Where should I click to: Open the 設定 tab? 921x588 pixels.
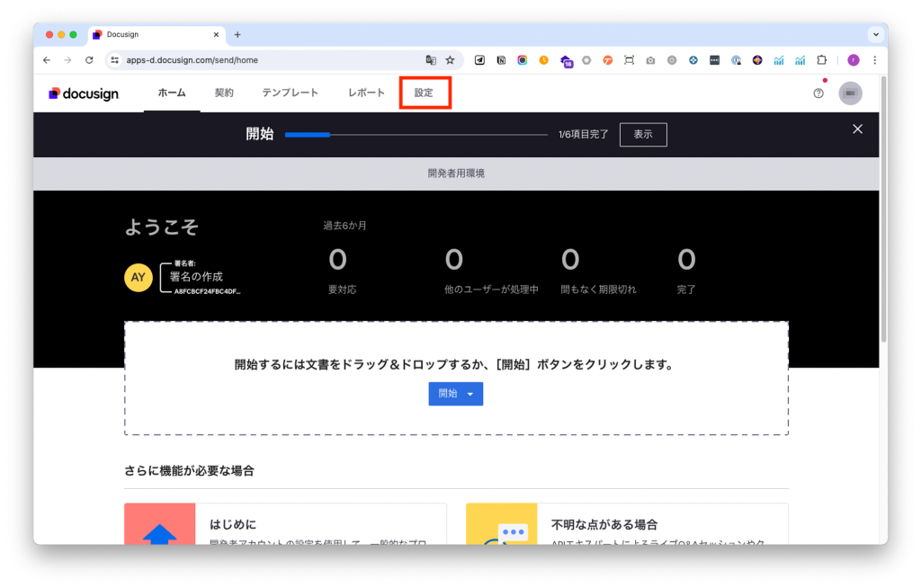[424, 94]
